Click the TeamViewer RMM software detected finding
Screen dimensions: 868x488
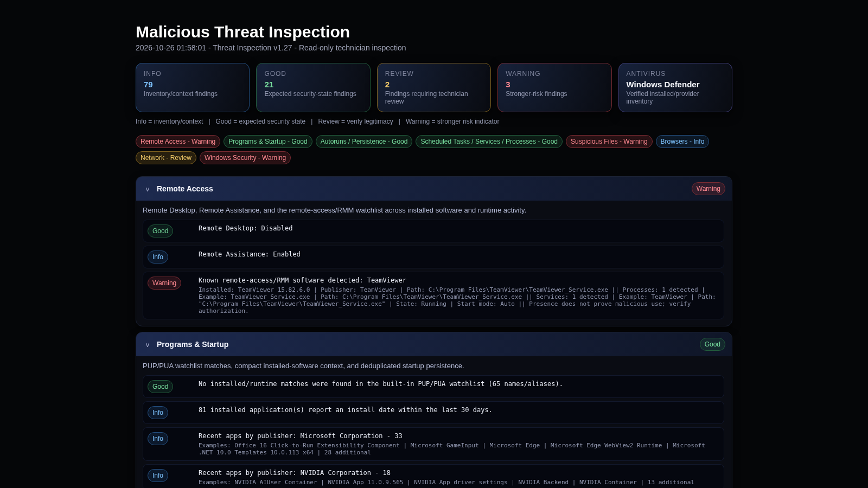433,296
